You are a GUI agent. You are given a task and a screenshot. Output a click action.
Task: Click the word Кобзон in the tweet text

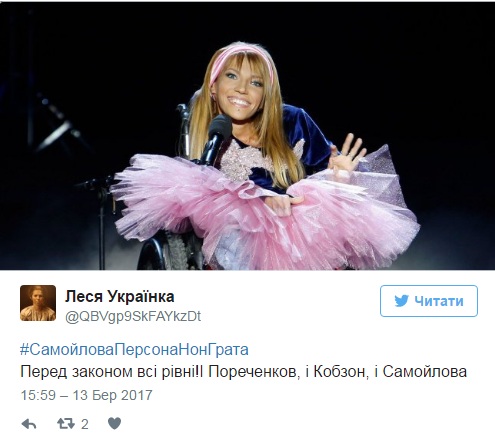point(340,372)
